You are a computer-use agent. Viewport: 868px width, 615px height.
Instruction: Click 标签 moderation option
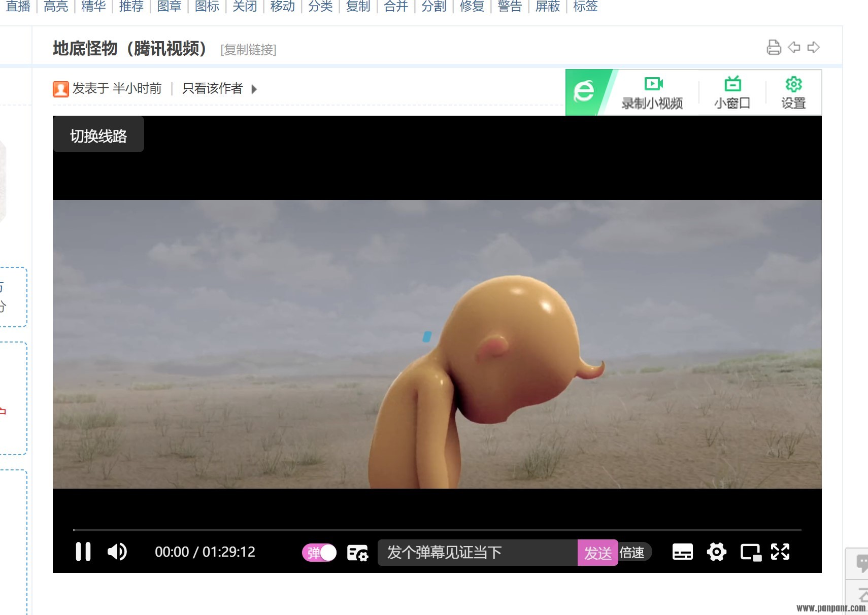pos(585,6)
